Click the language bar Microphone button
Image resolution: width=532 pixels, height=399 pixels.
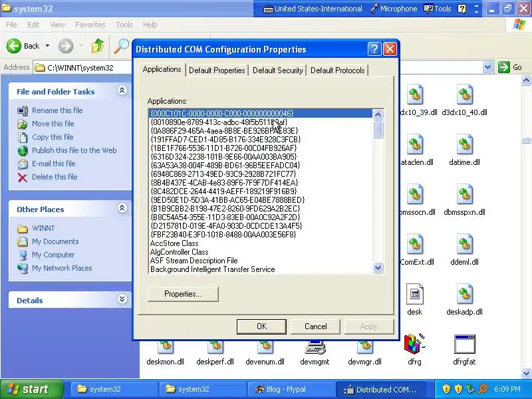point(394,9)
